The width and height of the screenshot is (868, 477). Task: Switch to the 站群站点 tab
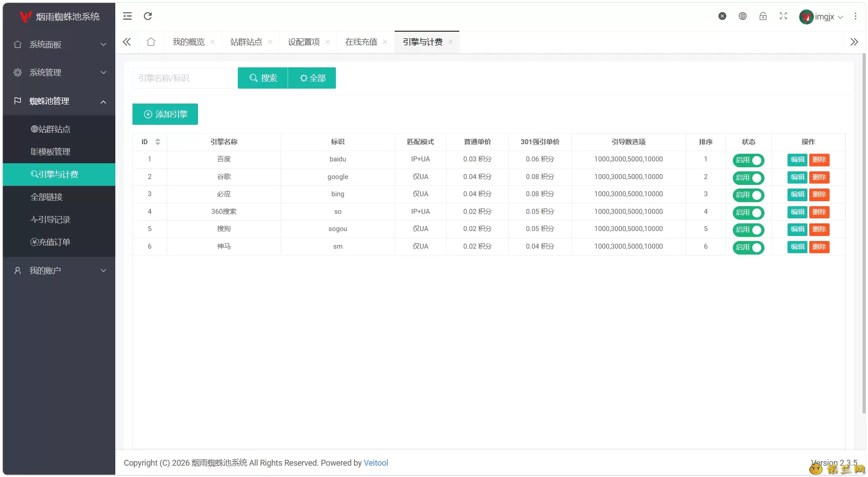(x=246, y=42)
